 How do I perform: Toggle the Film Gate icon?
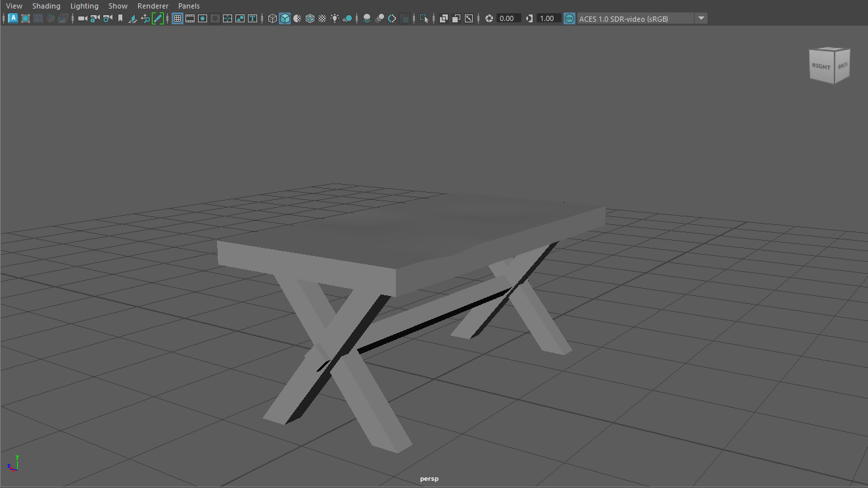(190, 18)
